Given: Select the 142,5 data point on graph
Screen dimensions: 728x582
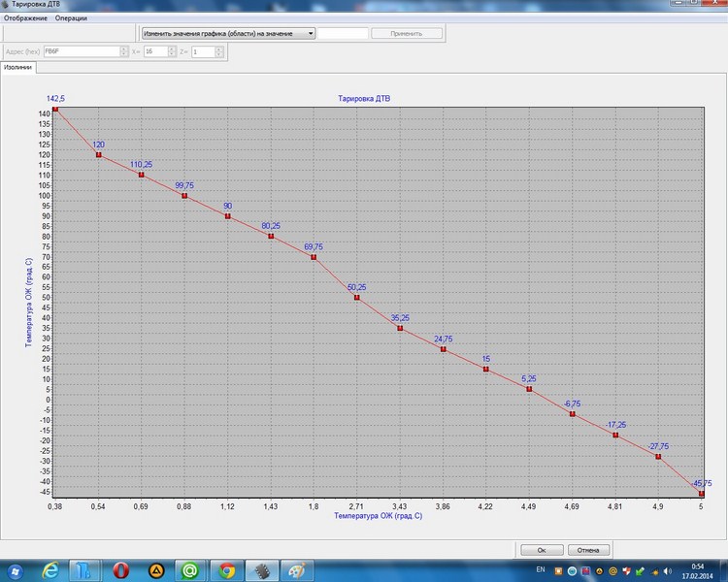Looking at the screenshot, I should (55, 109).
